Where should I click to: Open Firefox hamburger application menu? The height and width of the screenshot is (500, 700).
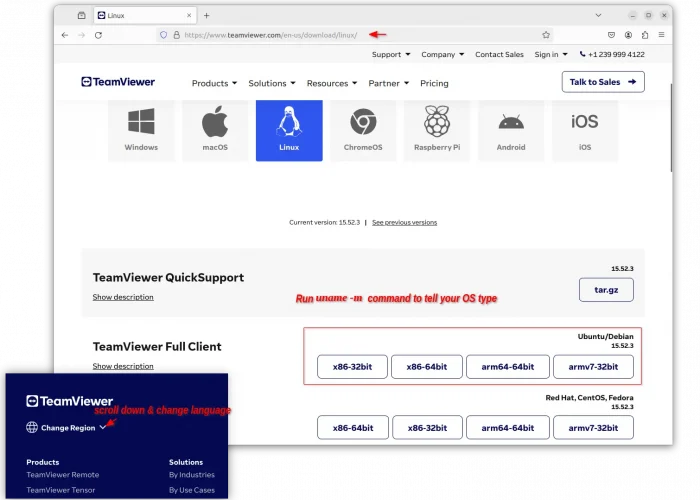coord(662,34)
